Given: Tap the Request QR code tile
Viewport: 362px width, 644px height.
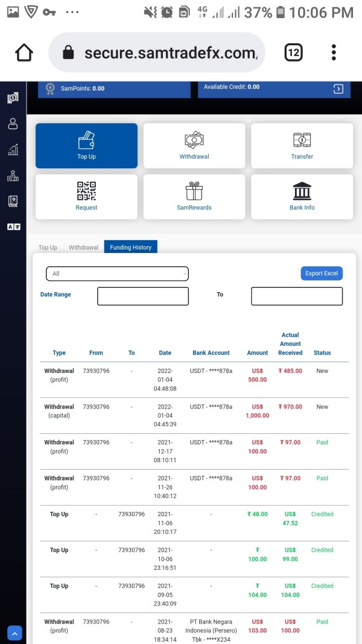Looking at the screenshot, I should (86, 197).
